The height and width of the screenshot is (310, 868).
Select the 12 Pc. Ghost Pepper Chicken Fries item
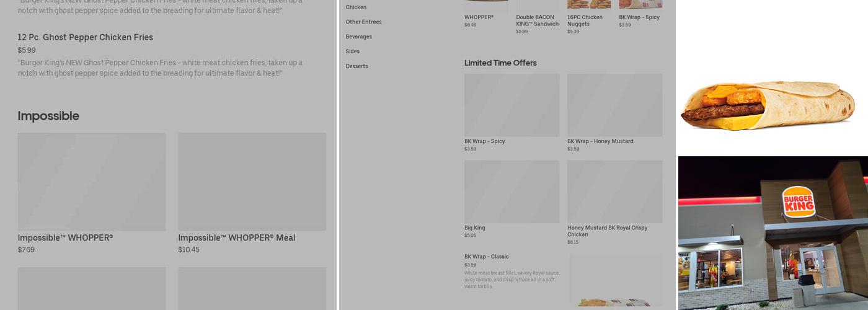point(86,37)
